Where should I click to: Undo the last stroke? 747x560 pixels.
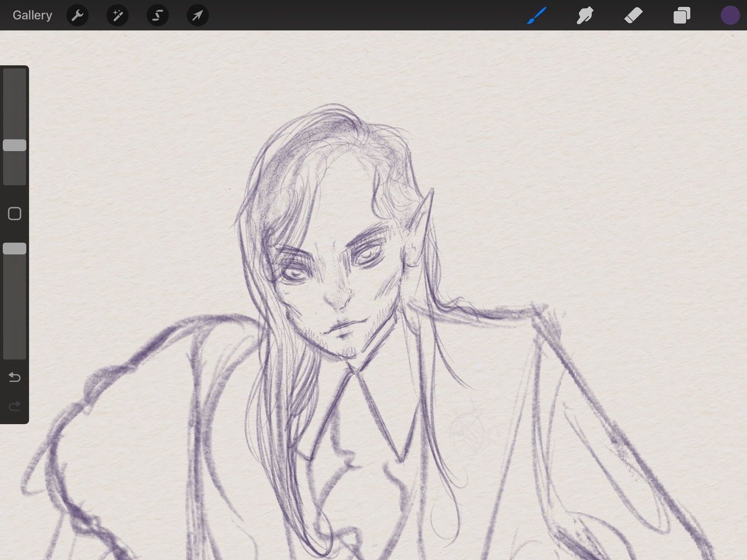[x=14, y=378]
